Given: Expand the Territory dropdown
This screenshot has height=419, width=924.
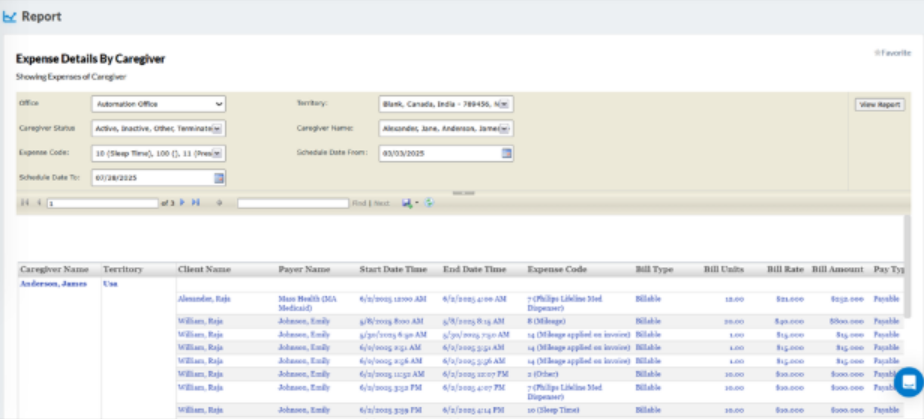Looking at the screenshot, I should point(506,104).
